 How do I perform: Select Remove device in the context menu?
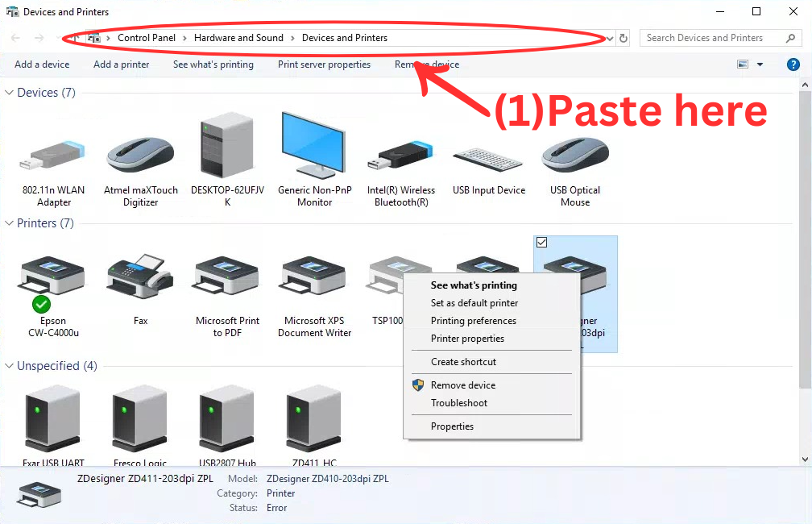463,385
